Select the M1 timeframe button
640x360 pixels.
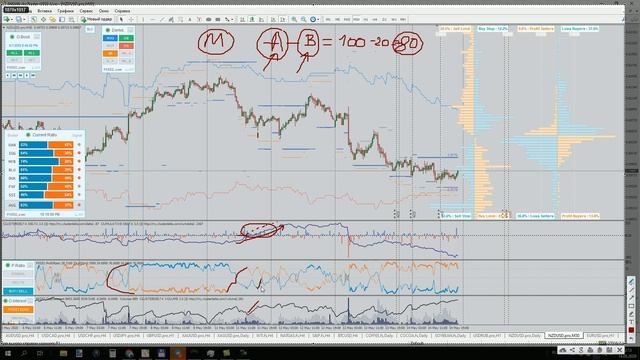(328, 19)
